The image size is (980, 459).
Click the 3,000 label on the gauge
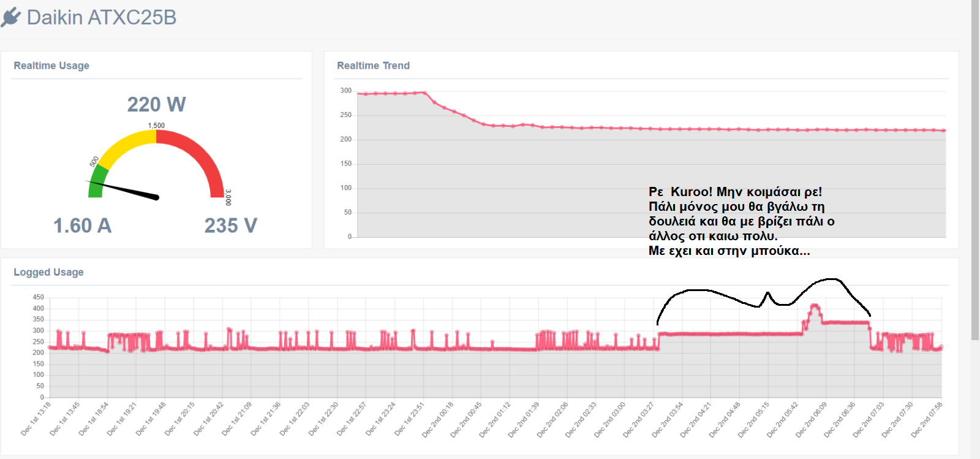pyautogui.click(x=228, y=197)
